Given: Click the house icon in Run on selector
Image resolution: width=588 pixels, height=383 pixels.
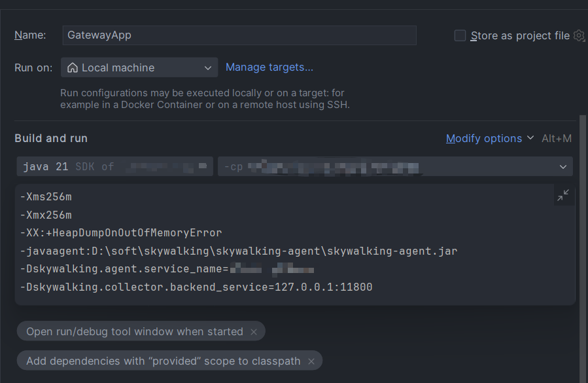Looking at the screenshot, I should (73, 67).
